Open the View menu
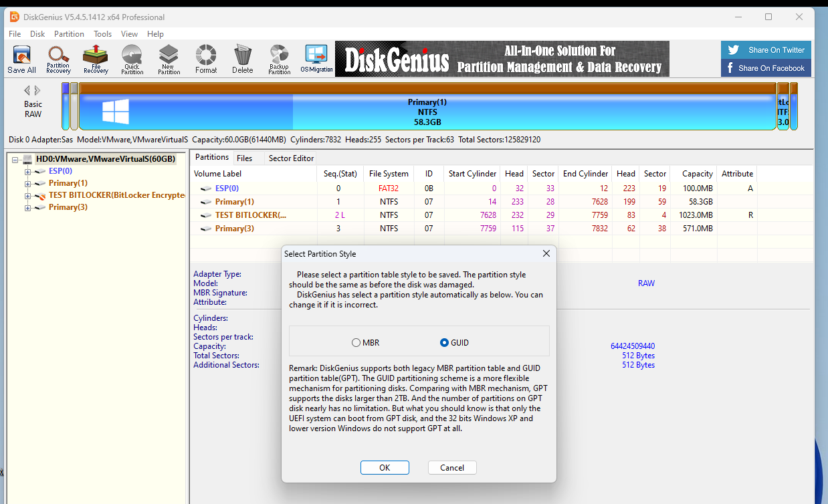This screenshot has height=504, width=828. click(x=129, y=34)
